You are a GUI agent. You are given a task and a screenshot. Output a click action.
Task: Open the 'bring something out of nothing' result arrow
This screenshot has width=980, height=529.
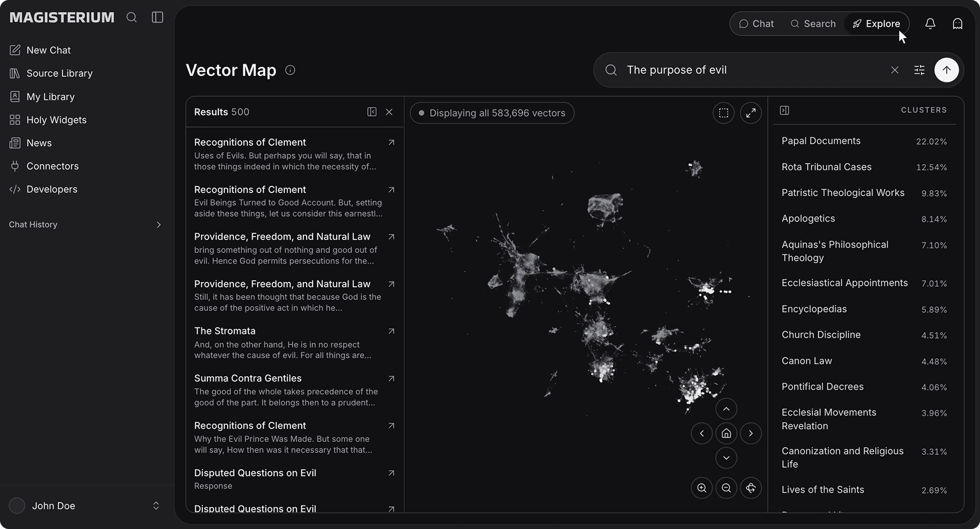(391, 237)
